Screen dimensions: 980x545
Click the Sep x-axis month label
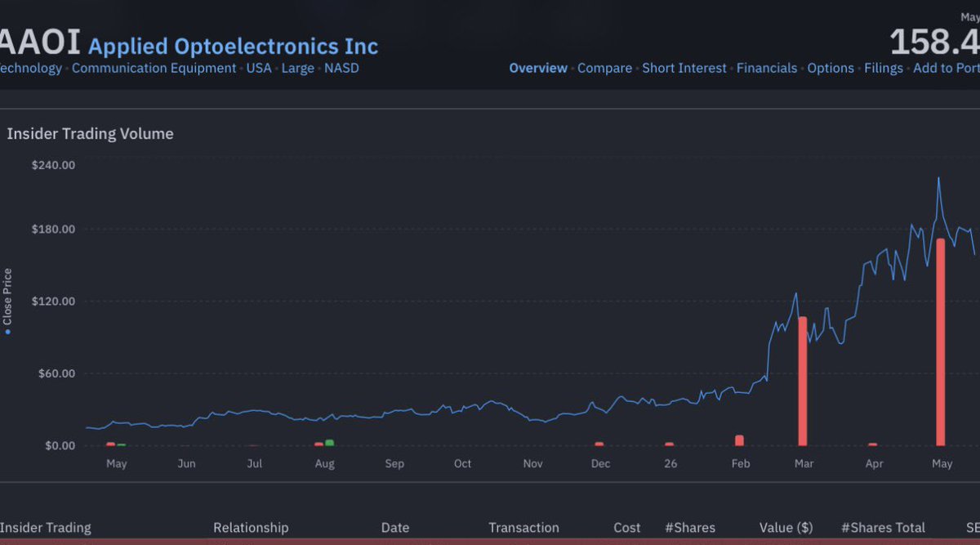[x=394, y=464]
